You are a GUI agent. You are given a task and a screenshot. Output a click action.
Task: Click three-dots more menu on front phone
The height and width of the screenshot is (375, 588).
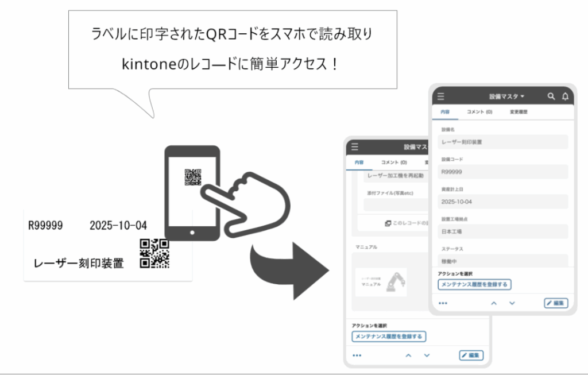443,303
